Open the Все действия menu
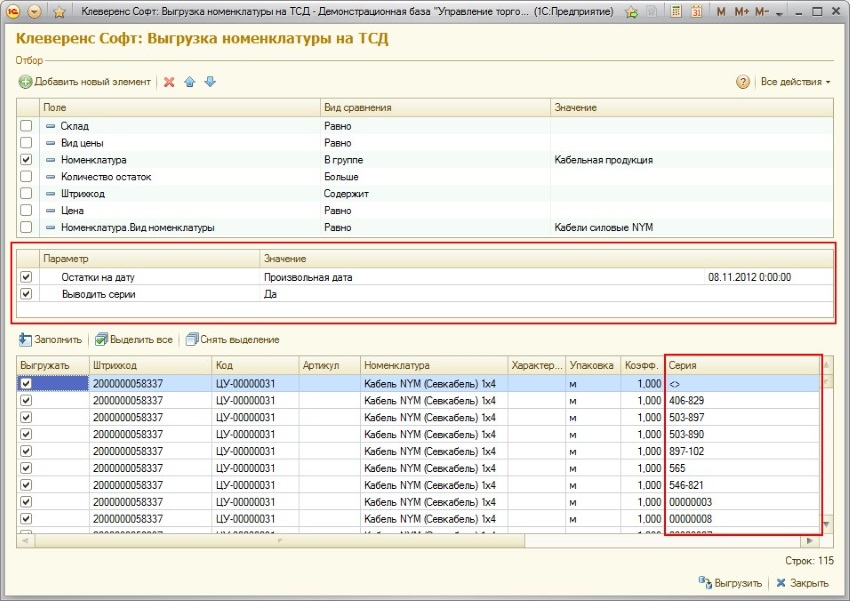The image size is (850, 601). click(795, 82)
